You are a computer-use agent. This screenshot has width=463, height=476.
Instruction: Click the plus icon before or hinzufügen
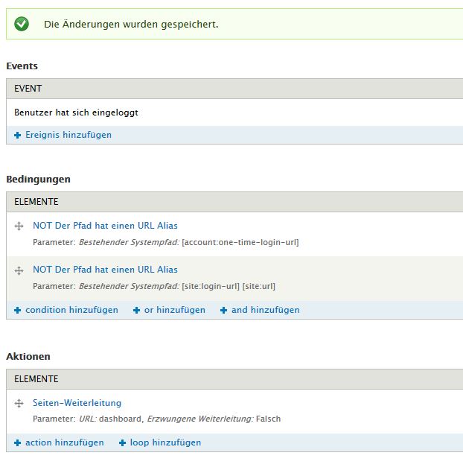(136, 310)
